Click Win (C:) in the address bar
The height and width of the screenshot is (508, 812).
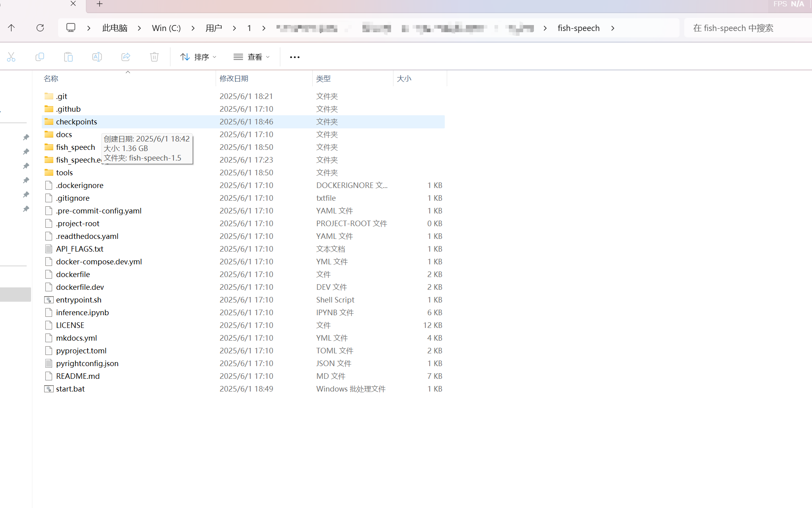[x=166, y=28]
